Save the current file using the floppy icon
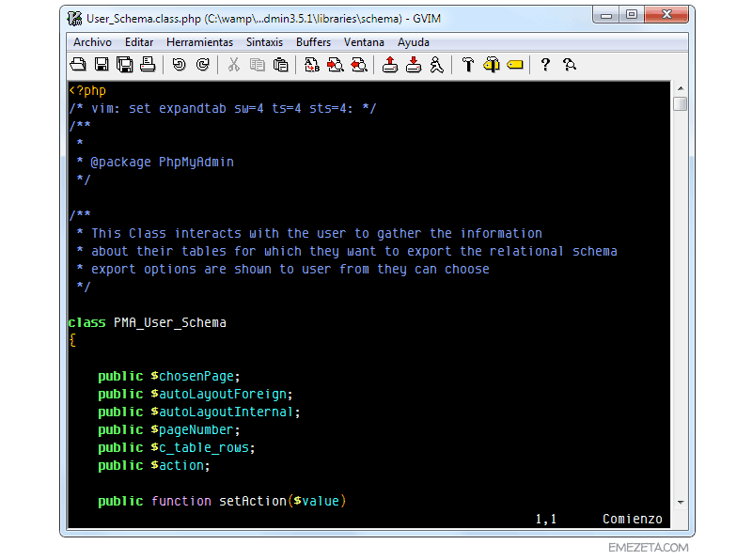This screenshot has width=752, height=560. coord(102,64)
